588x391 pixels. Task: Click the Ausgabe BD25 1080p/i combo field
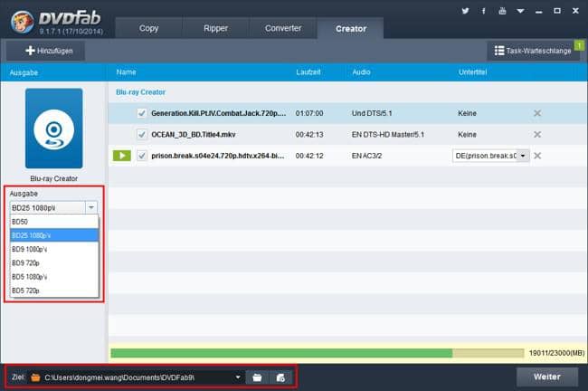point(53,207)
